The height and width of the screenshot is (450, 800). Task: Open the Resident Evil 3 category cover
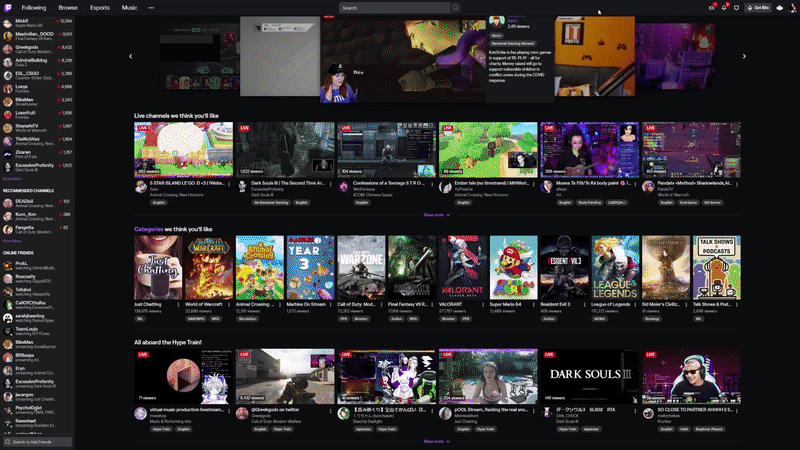click(564, 267)
